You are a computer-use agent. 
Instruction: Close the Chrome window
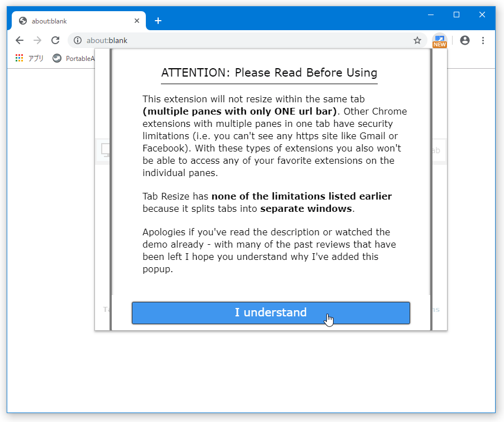tap(482, 15)
